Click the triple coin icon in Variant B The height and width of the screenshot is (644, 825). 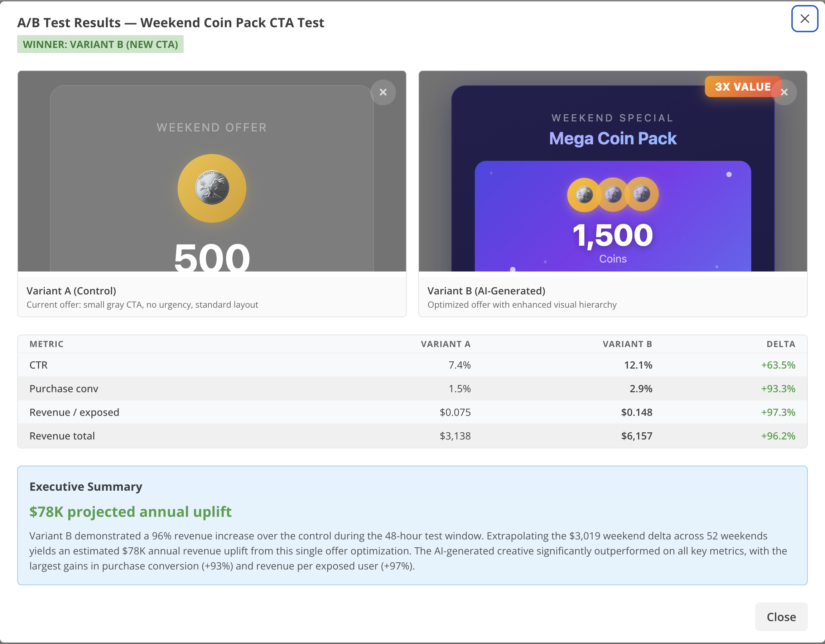pos(613,194)
